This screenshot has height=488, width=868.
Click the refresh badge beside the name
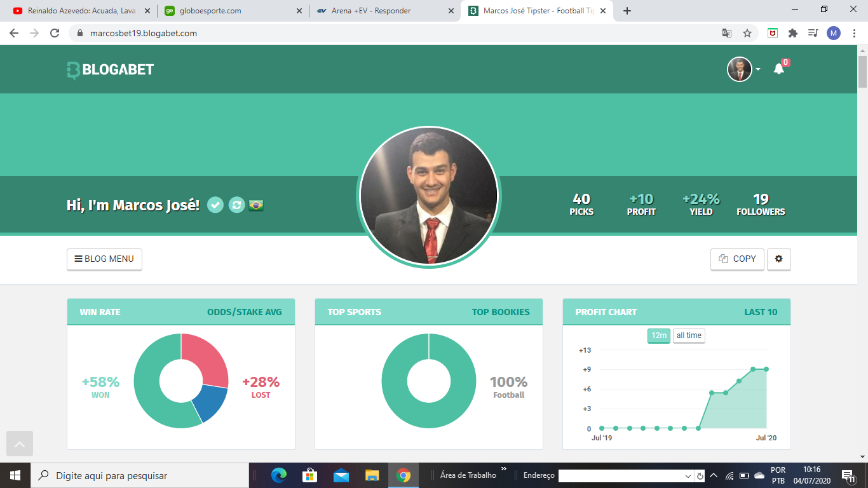(236, 205)
